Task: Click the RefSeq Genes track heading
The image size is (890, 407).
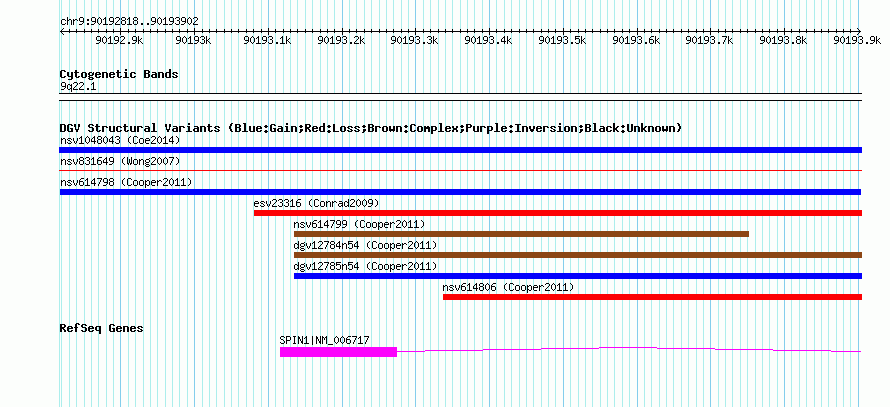Action: 102,328
